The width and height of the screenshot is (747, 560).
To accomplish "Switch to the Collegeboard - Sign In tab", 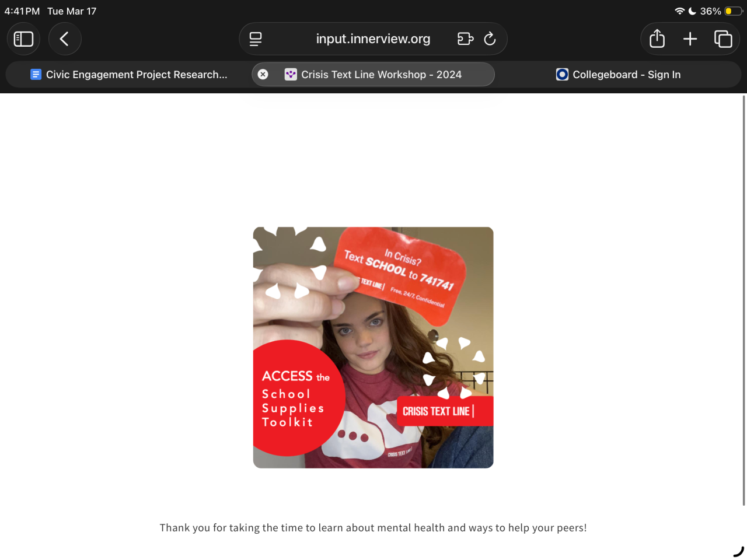I will (619, 75).
